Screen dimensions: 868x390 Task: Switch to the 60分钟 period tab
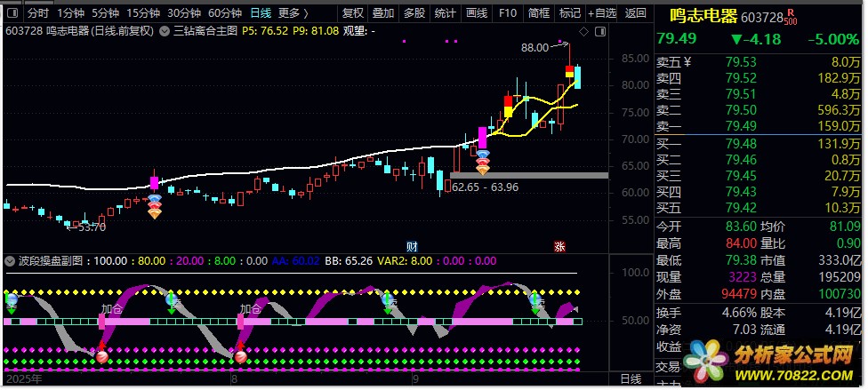(225, 12)
